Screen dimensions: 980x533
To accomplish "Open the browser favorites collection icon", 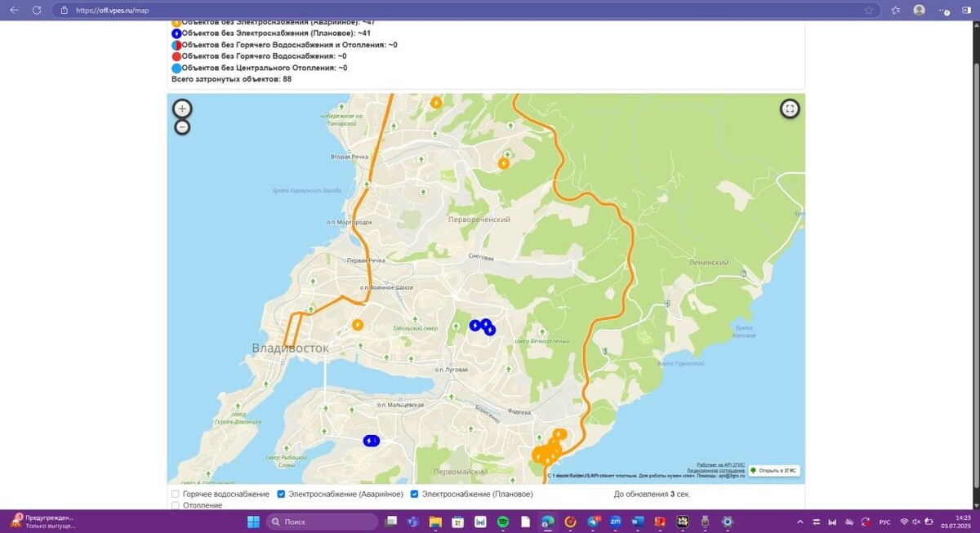I will (896, 11).
